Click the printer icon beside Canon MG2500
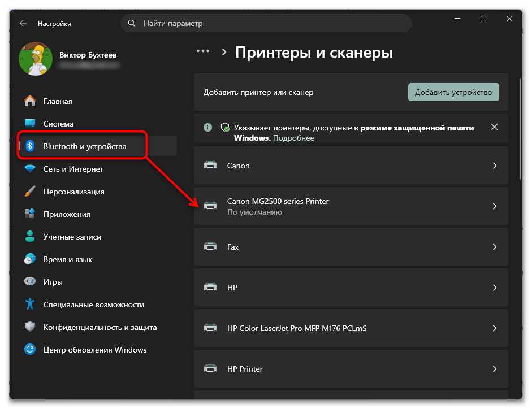Viewport: 532px width, 409px height. pos(210,206)
